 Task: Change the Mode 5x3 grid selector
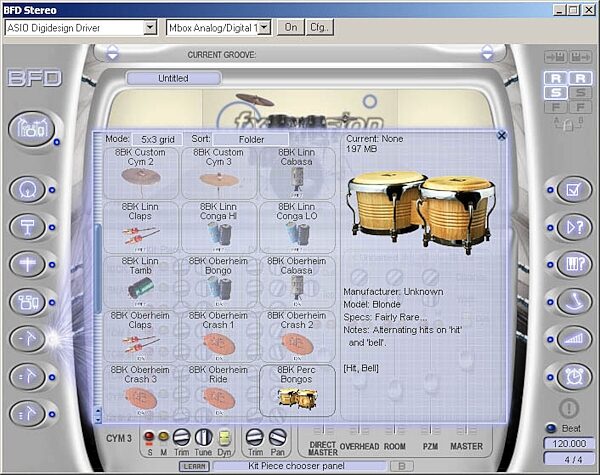[x=157, y=139]
